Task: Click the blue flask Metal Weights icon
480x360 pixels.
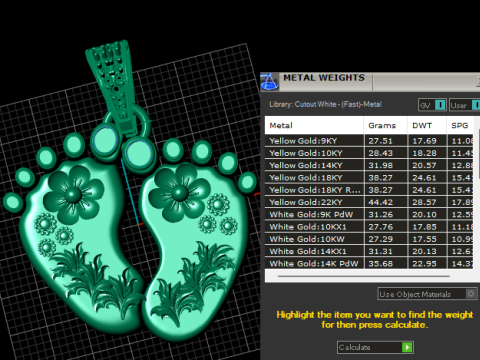Action: [x=269, y=82]
